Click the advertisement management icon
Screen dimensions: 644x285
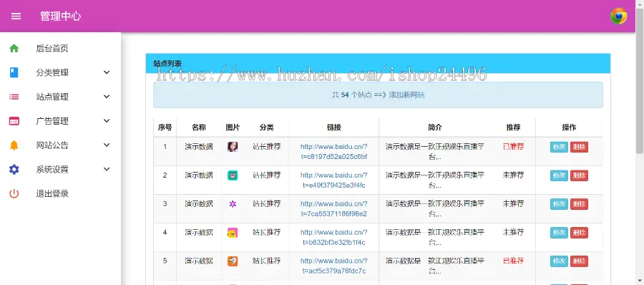14,121
